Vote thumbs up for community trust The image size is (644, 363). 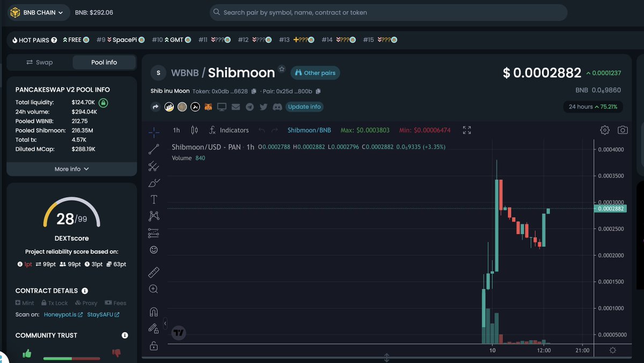tap(27, 353)
